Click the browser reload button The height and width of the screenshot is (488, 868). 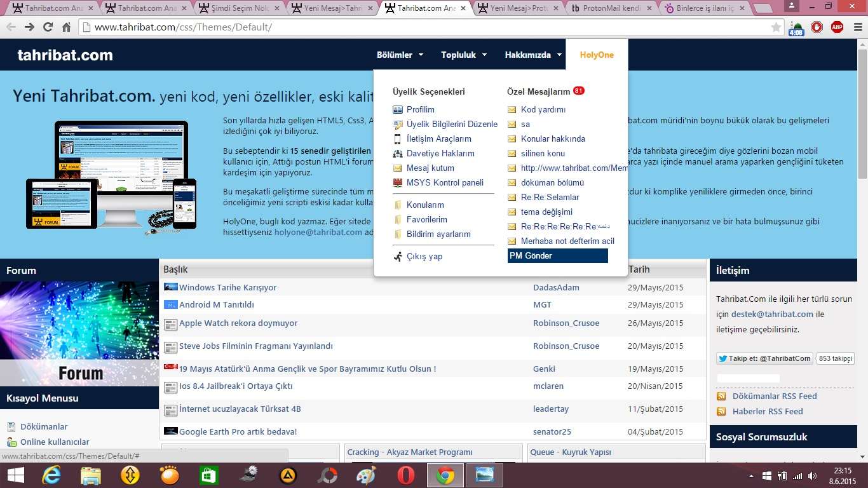coord(48,27)
